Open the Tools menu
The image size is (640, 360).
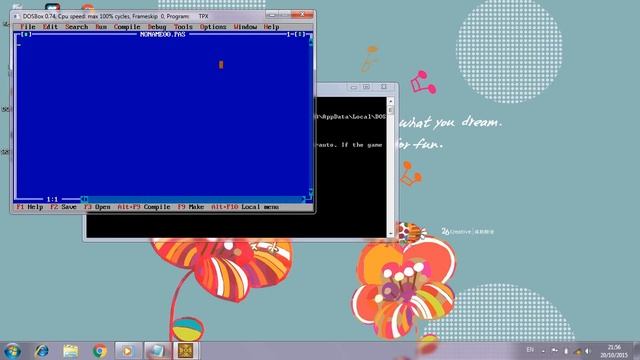[x=183, y=27]
